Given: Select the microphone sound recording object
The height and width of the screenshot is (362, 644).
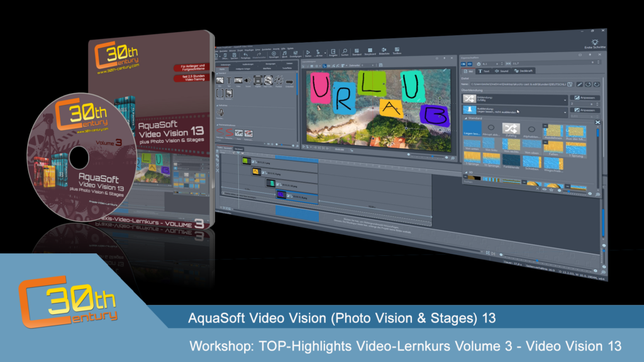Looking at the screenshot, I should [x=221, y=112].
